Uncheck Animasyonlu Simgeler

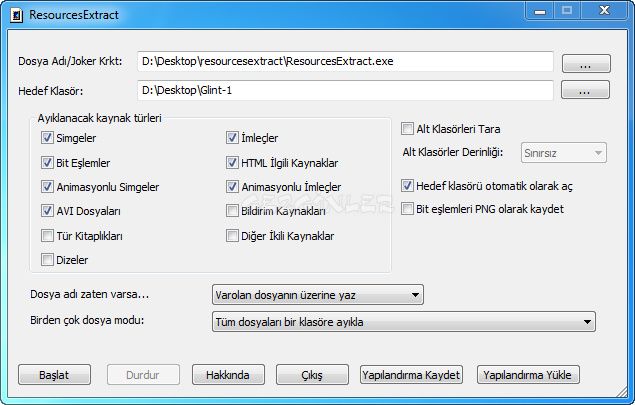pos(47,187)
